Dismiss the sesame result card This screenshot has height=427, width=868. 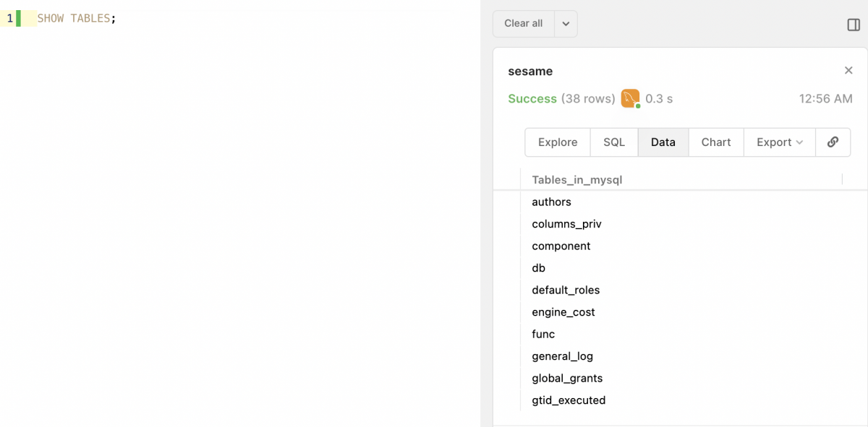848,70
